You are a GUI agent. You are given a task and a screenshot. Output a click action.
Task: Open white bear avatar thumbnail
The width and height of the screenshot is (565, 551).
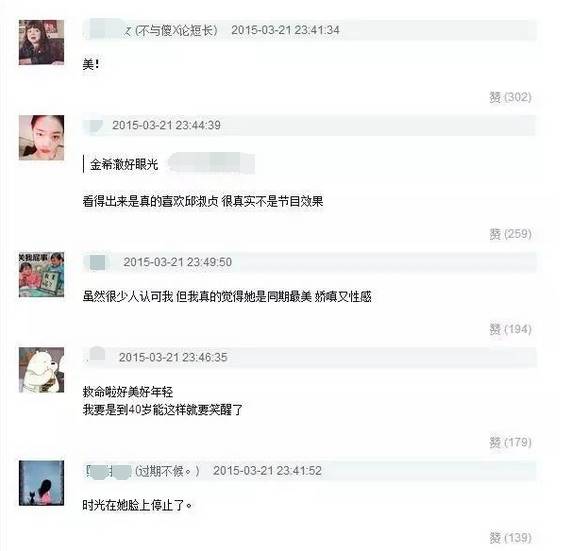tap(41, 370)
